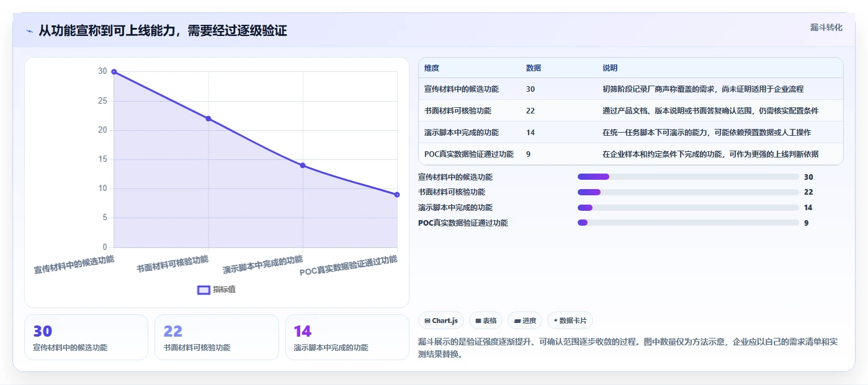Click the stat card showing 22

click(x=217, y=337)
